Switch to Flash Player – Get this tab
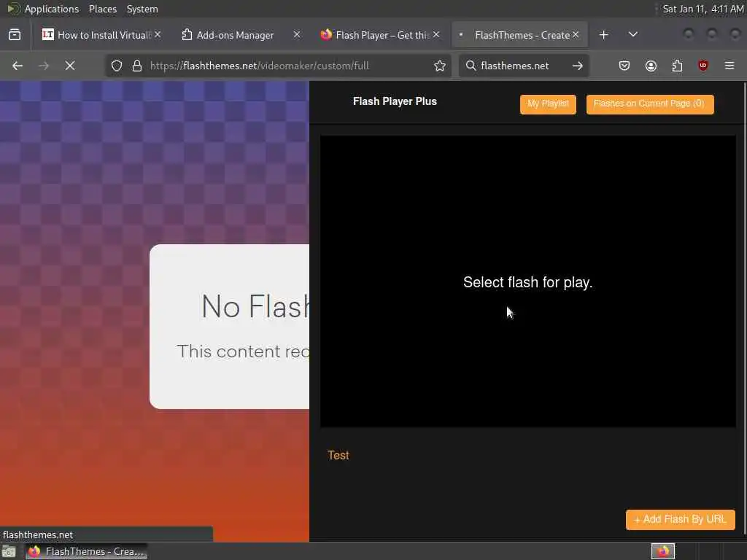747x560 pixels. click(x=379, y=35)
